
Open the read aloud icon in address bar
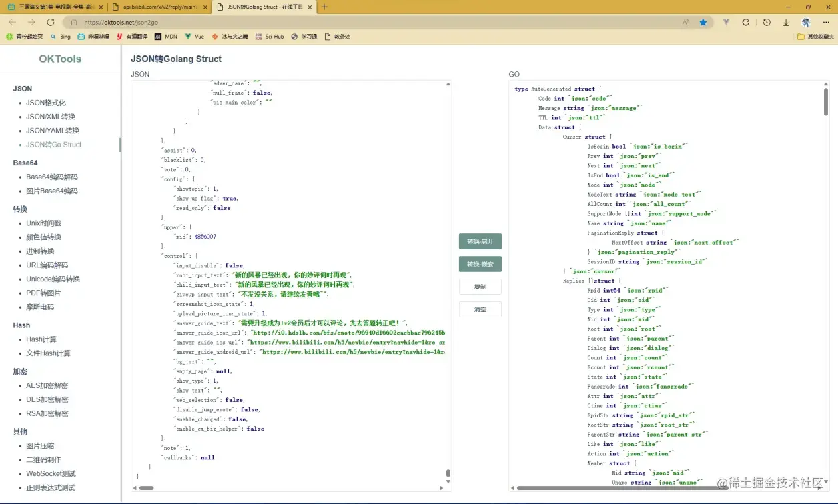(686, 22)
